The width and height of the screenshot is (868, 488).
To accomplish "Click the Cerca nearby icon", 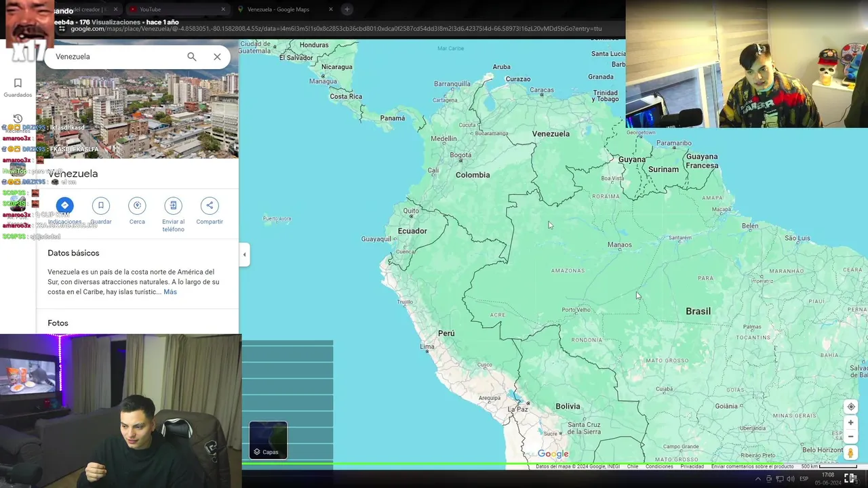I will pos(137,205).
